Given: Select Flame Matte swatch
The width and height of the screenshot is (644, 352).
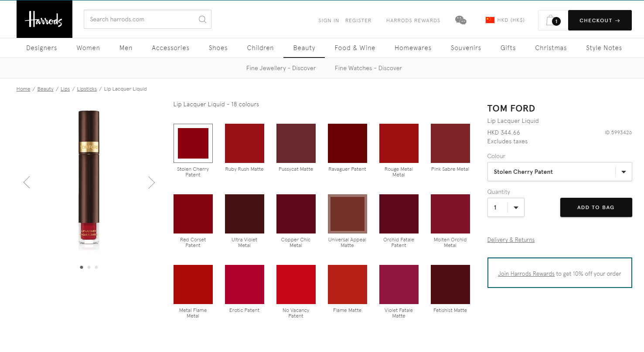Looking at the screenshot, I should click(348, 284).
